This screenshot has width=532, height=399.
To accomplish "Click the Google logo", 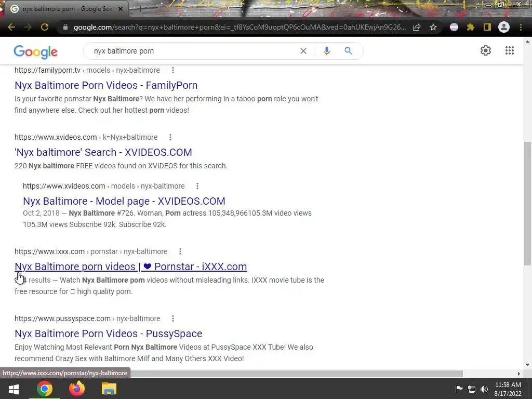I will [36, 51].
